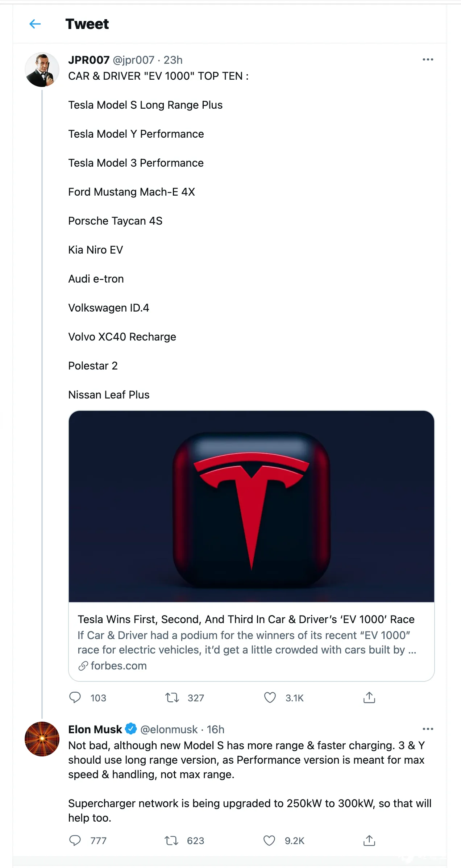
Task: Open Elon Musk's profile avatar
Action: tap(42, 739)
